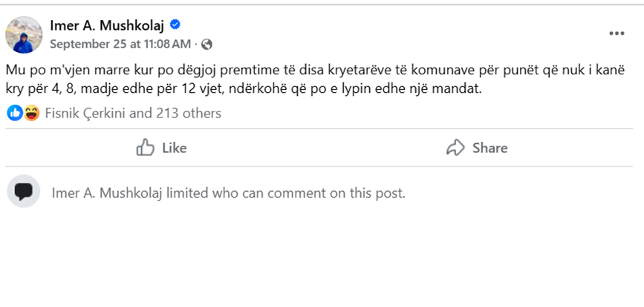644x307 pixels.
Task: Click the blue thumbs-up reaction icon
Action: [x=15, y=113]
